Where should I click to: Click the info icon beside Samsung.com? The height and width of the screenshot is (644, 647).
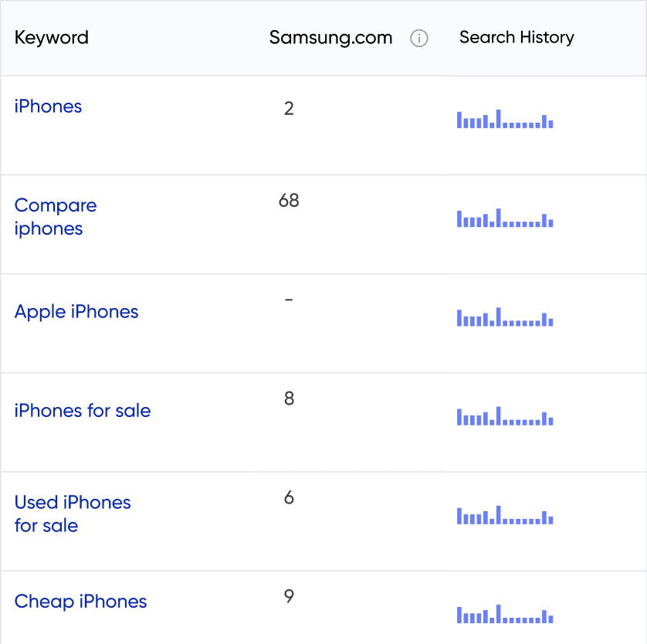[419, 38]
